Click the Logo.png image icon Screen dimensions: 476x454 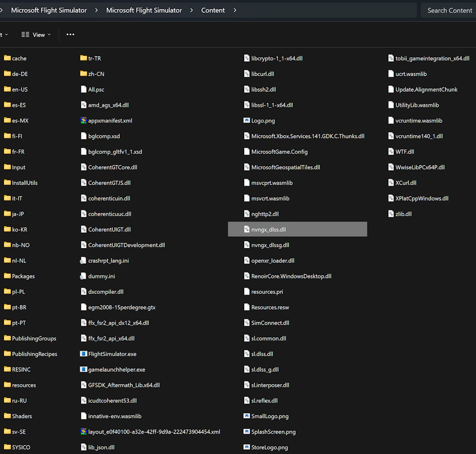(247, 120)
